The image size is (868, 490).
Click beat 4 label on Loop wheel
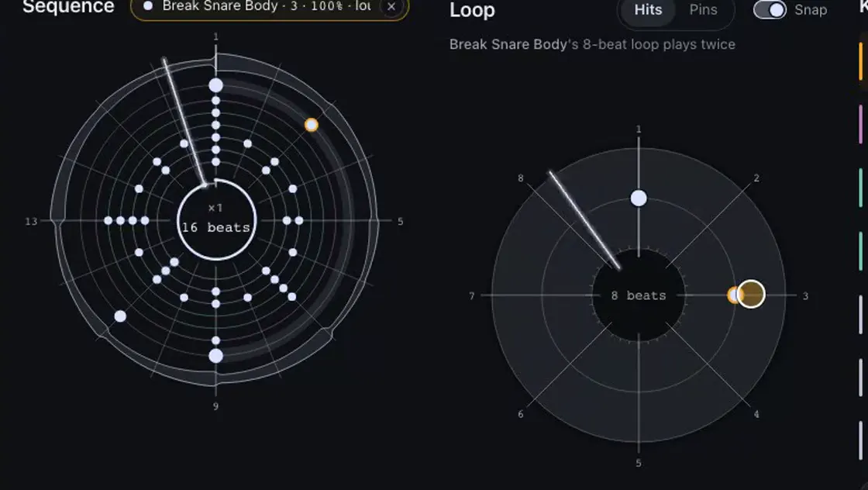756,414
